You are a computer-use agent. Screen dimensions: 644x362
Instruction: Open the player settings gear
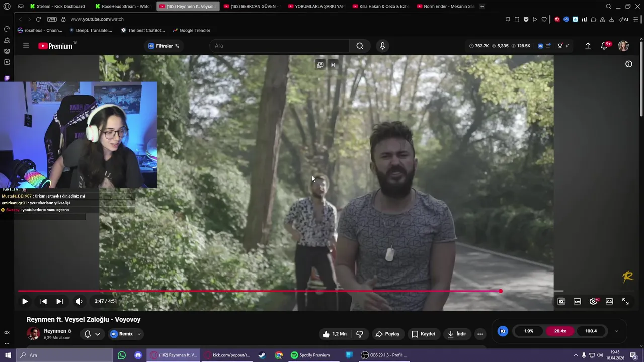(593, 301)
